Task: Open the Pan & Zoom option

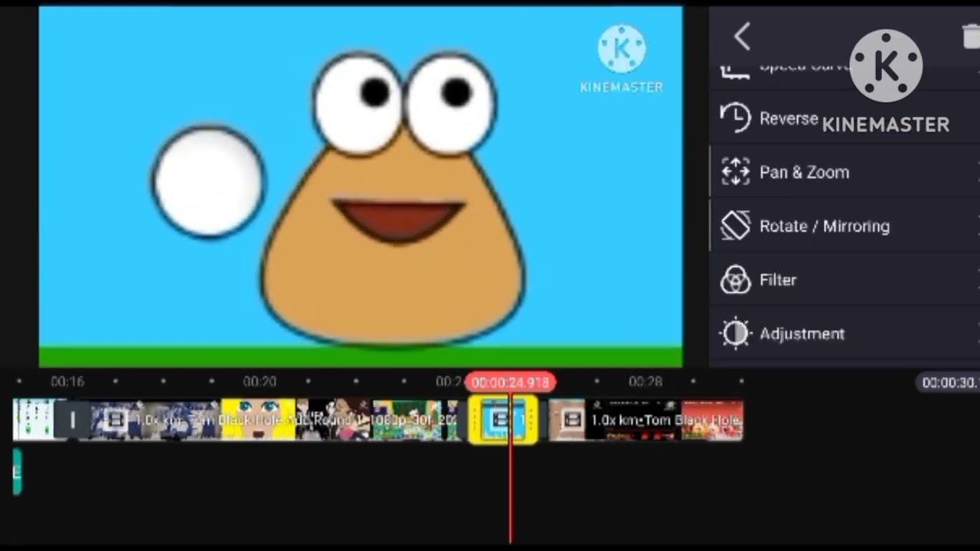Action: coord(844,172)
